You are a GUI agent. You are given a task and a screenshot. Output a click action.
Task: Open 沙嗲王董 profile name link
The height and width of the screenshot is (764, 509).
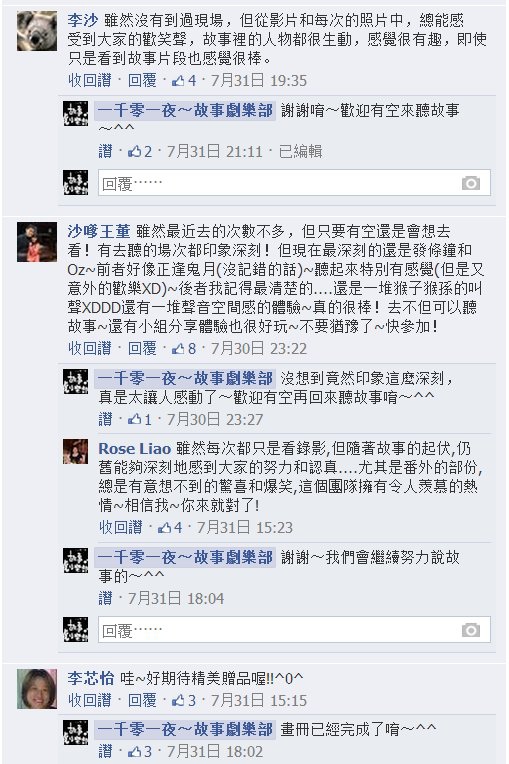pyautogui.click(x=99, y=231)
